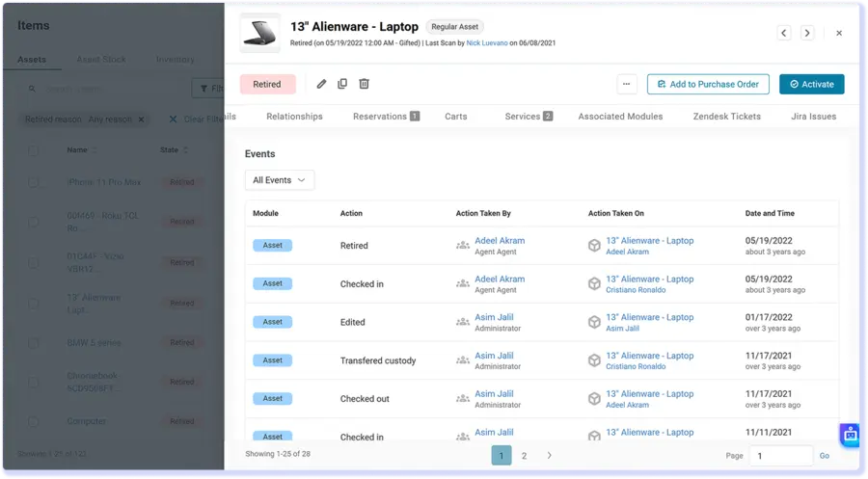Viewport: 868px width, 479px height.
Task: Switch to the Carts tab
Action: coord(455,117)
